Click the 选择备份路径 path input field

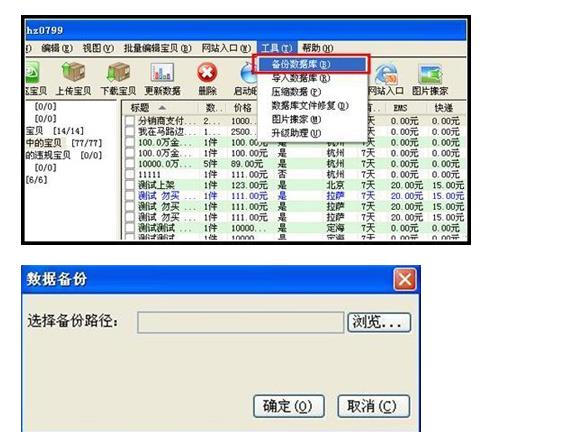click(241, 322)
